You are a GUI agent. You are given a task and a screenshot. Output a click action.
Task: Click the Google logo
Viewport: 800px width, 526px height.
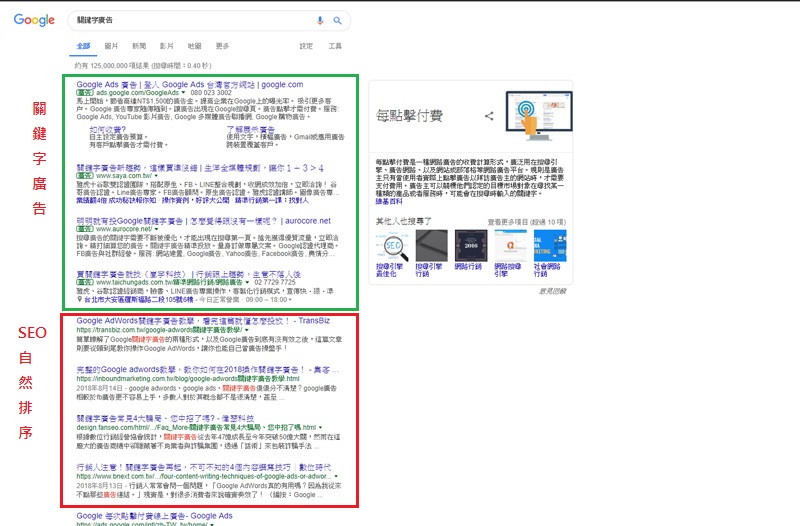pyautogui.click(x=34, y=20)
